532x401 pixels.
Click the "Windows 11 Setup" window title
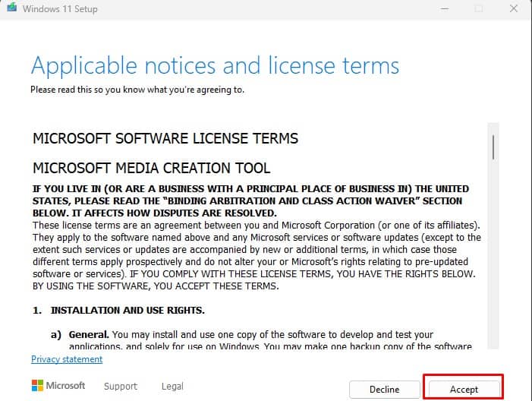(60, 9)
